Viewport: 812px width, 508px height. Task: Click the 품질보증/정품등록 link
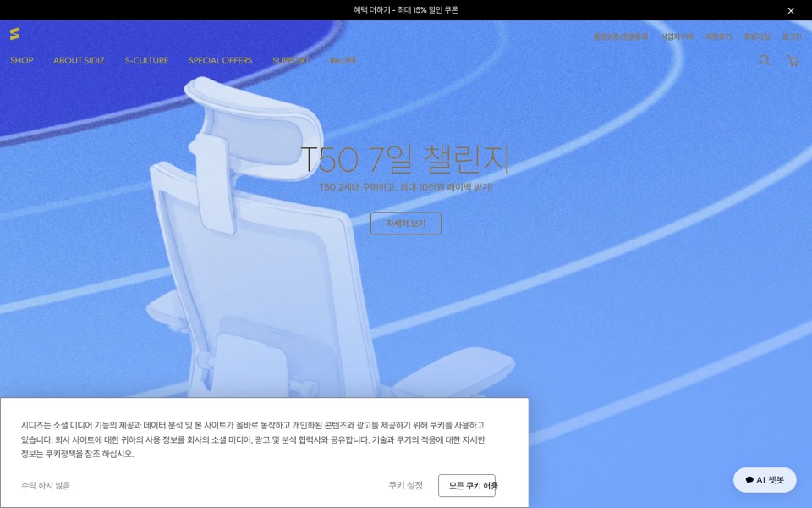620,36
